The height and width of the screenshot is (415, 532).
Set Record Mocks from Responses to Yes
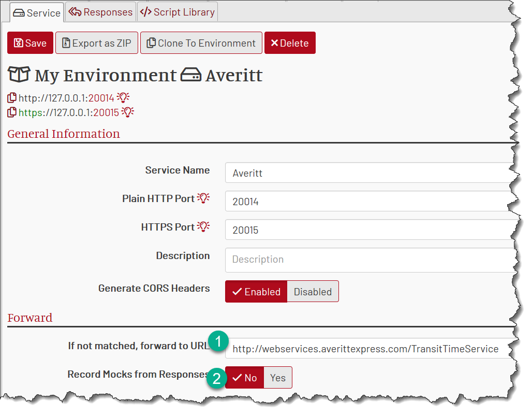pos(278,377)
